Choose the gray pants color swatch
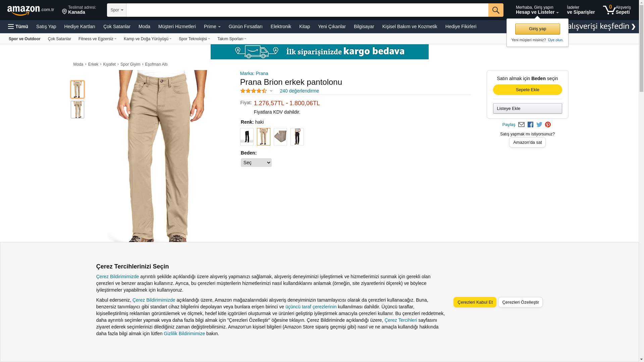 [x=280, y=137]
